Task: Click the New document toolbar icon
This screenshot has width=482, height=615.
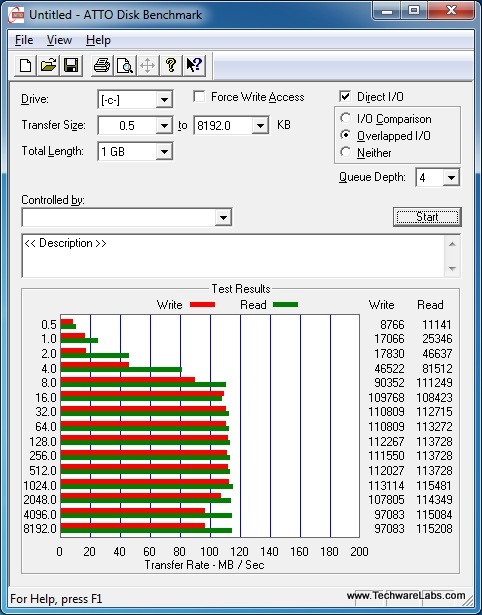Action: click(25, 65)
